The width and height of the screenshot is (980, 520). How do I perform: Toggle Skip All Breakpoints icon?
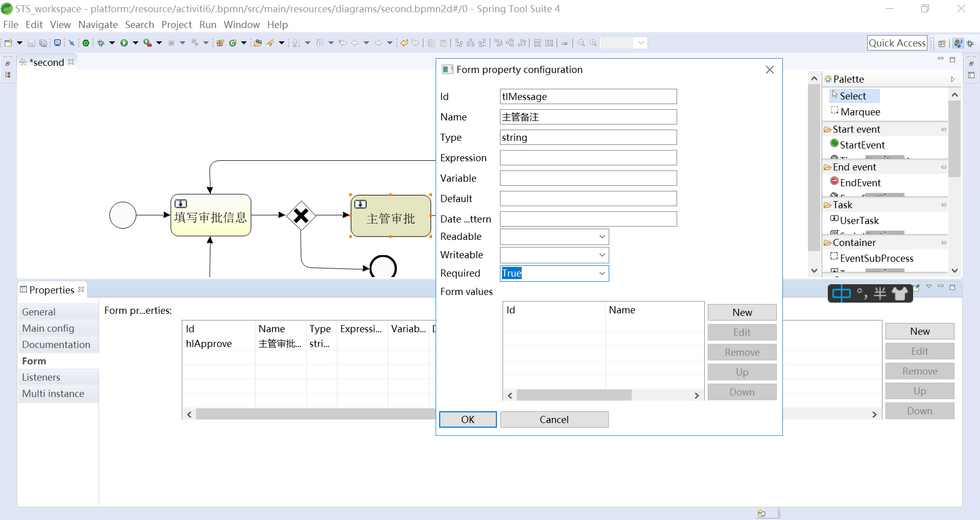pos(72,43)
